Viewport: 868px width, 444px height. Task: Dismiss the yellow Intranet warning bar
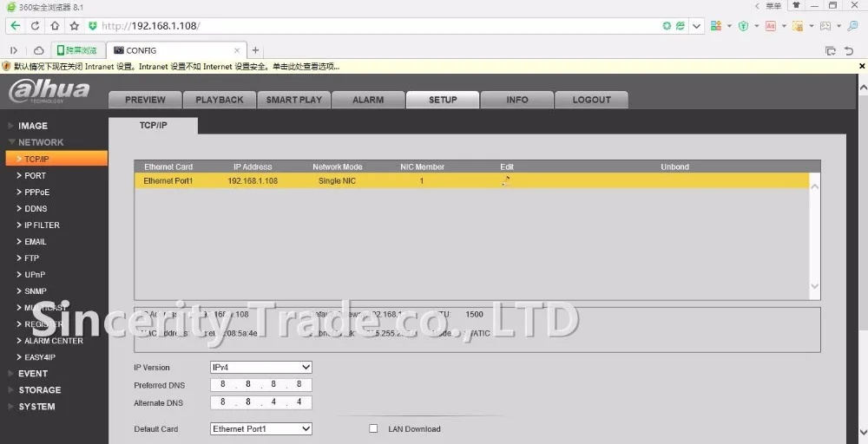click(862, 67)
